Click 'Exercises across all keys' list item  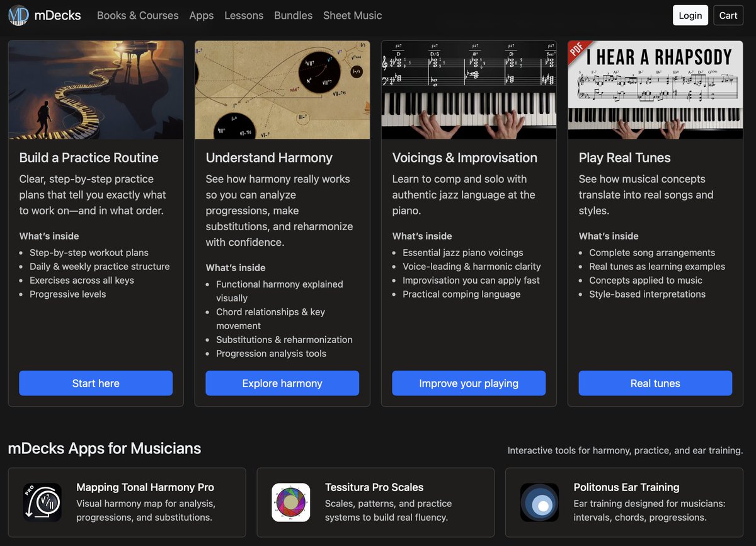pos(82,280)
